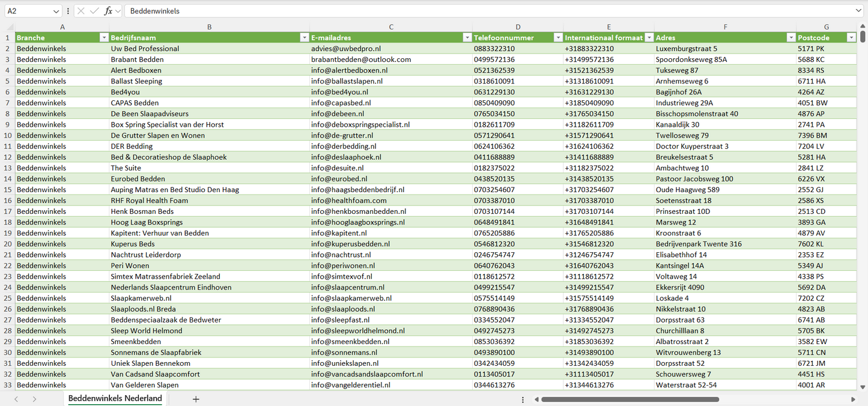868x406 pixels.
Task: Select column A by its header letter
Action: tap(62, 27)
